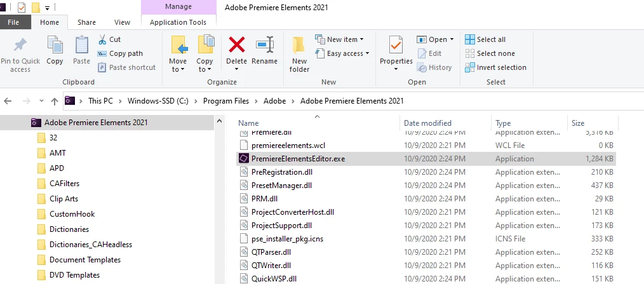Expand the recent locations dropdown arrow
The image size is (644, 284).
point(41,101)
